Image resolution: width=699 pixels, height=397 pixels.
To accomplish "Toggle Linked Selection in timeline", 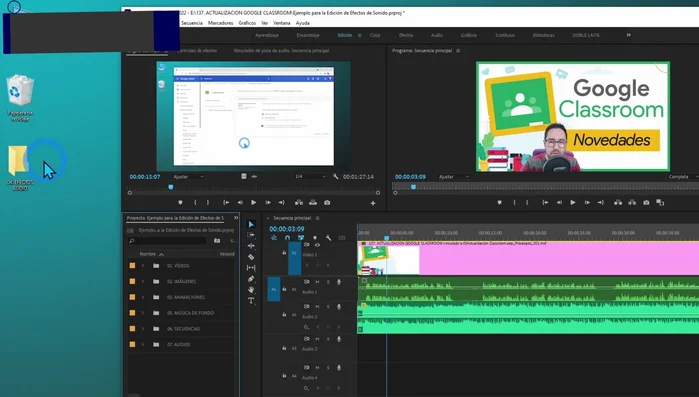I will click(301, 238).
